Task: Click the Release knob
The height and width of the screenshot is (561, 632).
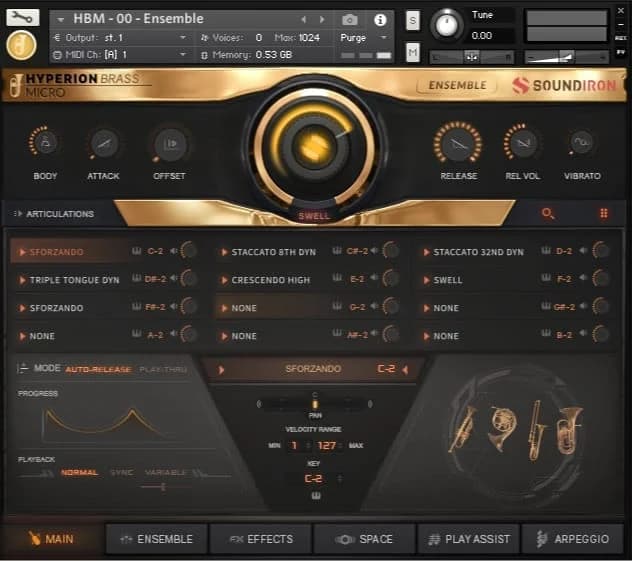Action: point(458,144)
